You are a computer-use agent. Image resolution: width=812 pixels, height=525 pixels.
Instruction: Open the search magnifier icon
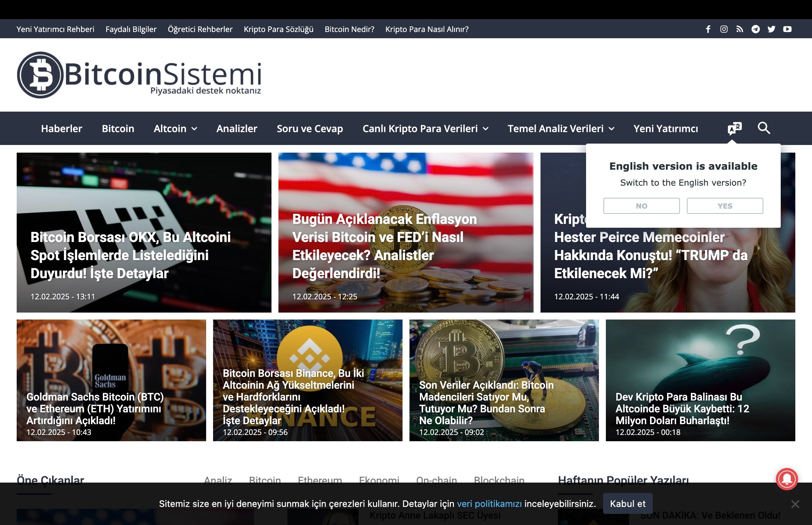[x=764, y=128]
